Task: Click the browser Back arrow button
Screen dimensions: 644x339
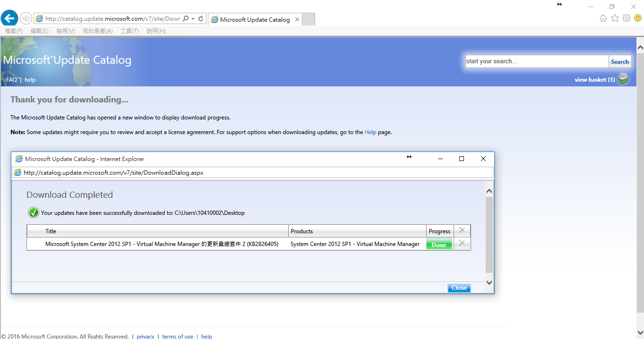Action: pyautogui.click(x=9, y=18)
